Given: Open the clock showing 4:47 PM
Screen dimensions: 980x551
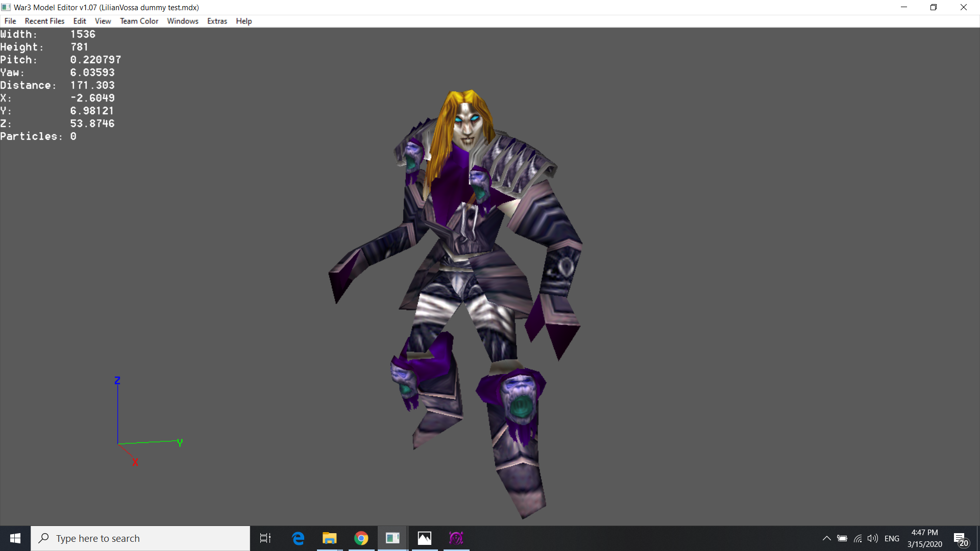Looking at the screenshot, I should pyautogui.click(x=924, y=538).
